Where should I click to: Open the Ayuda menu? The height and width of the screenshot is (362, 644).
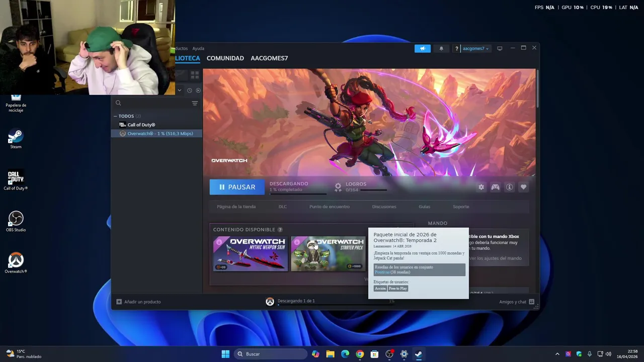[x=198, y=48]
